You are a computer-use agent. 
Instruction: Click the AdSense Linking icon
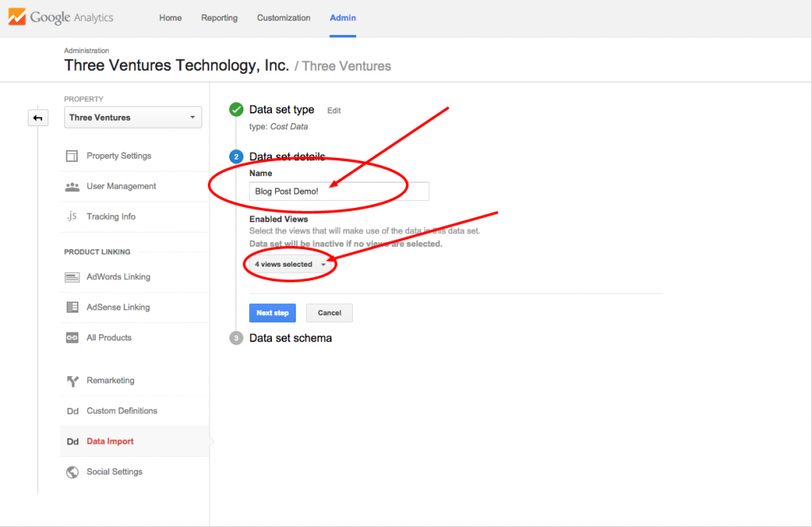(72, 307)
